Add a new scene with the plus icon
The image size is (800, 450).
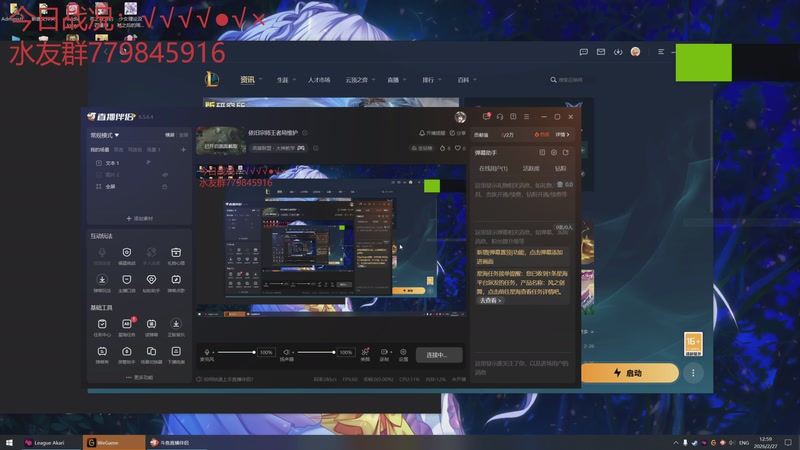coord(183,149)
